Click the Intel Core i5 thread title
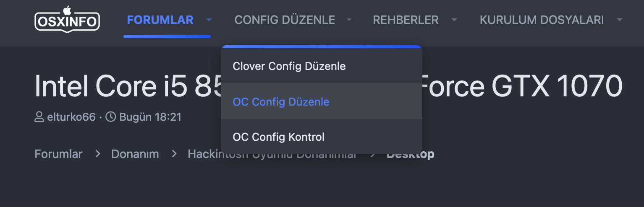644x207 pixels. 126,85
